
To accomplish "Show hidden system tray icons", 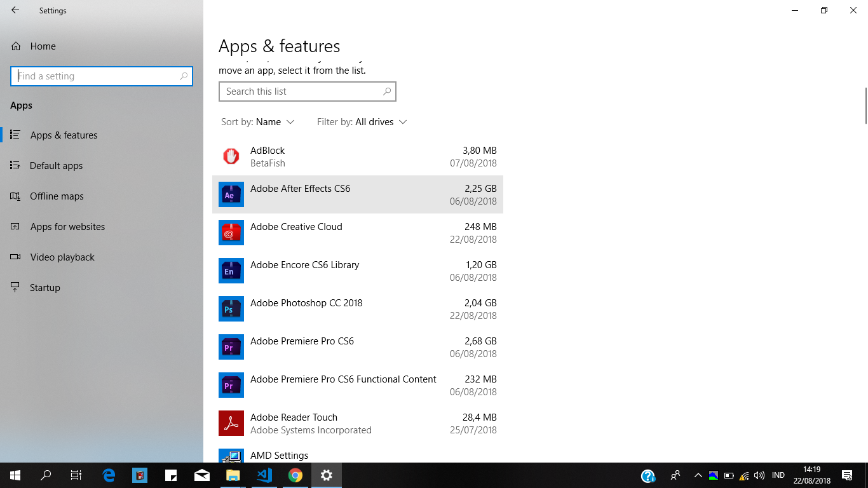I will point(698,475).
